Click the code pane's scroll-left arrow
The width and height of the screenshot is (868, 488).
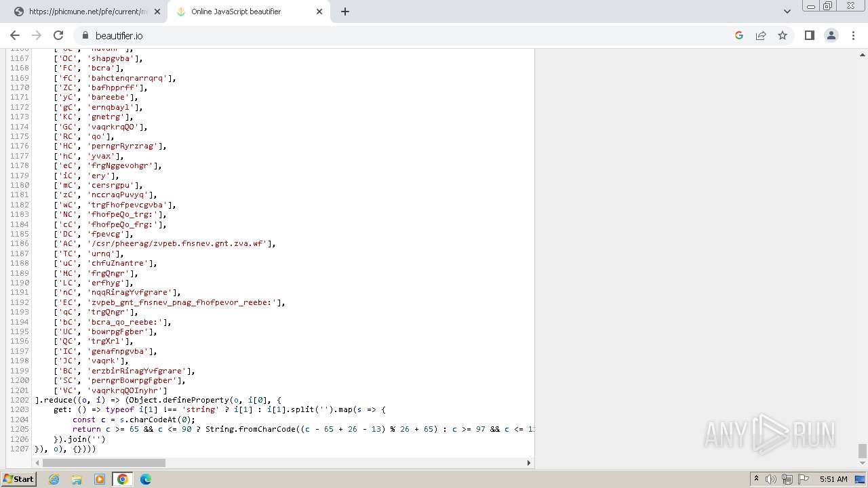pos(37,463)
